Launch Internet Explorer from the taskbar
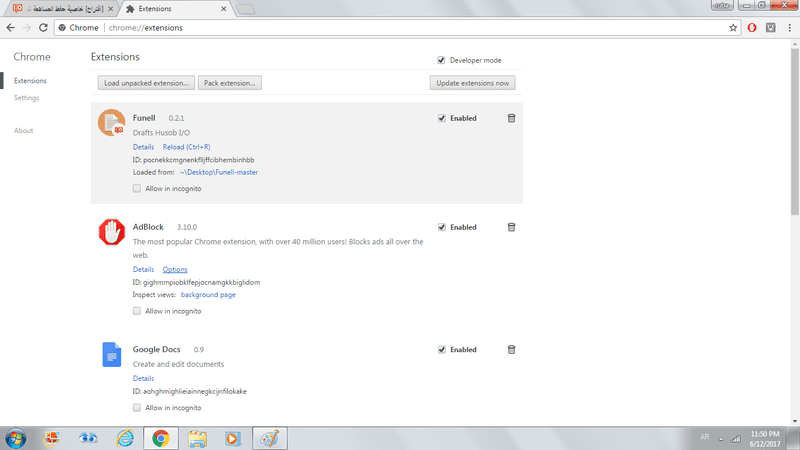Viewport: 800px width, 450px height. (x=125, y=438)
